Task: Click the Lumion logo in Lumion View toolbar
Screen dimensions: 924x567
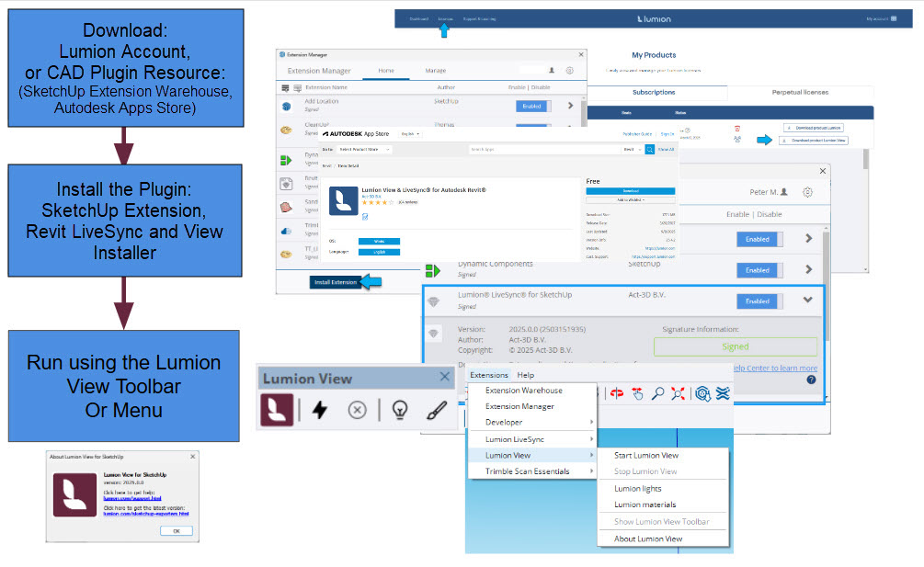Action: [x=278, y=410]
